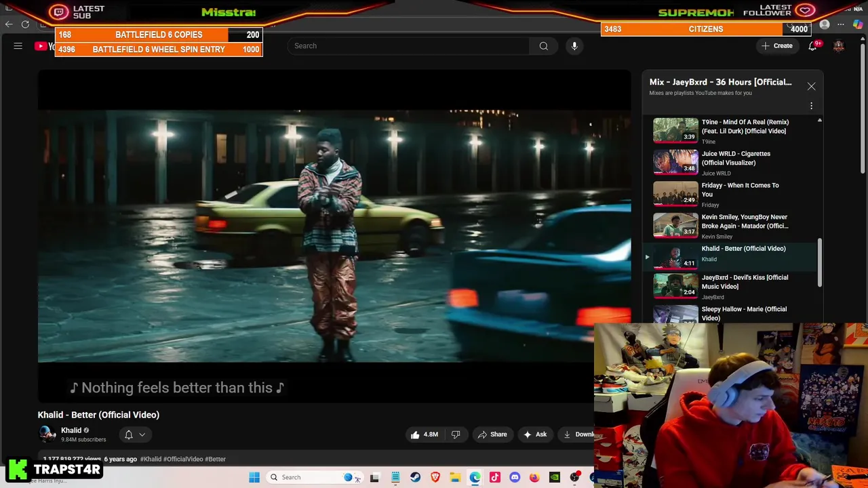
Task: Expand the notification preference chevron
Action: click(142, 434)
